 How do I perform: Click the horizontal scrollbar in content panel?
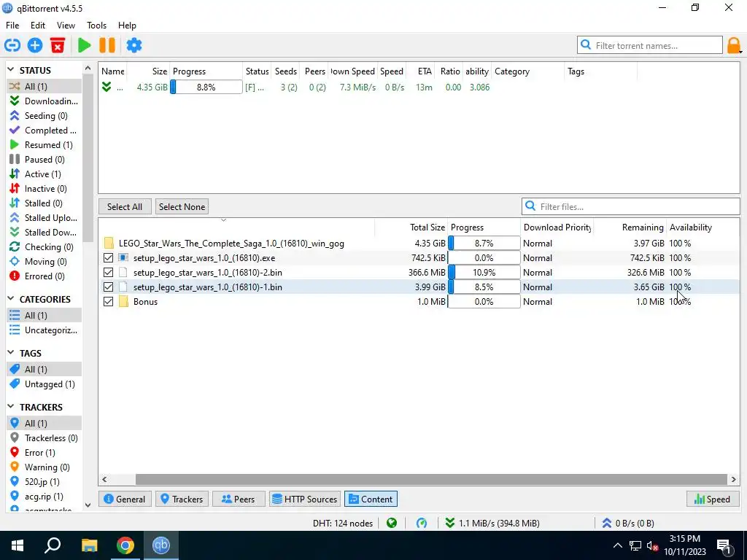(x=430, y=479)
